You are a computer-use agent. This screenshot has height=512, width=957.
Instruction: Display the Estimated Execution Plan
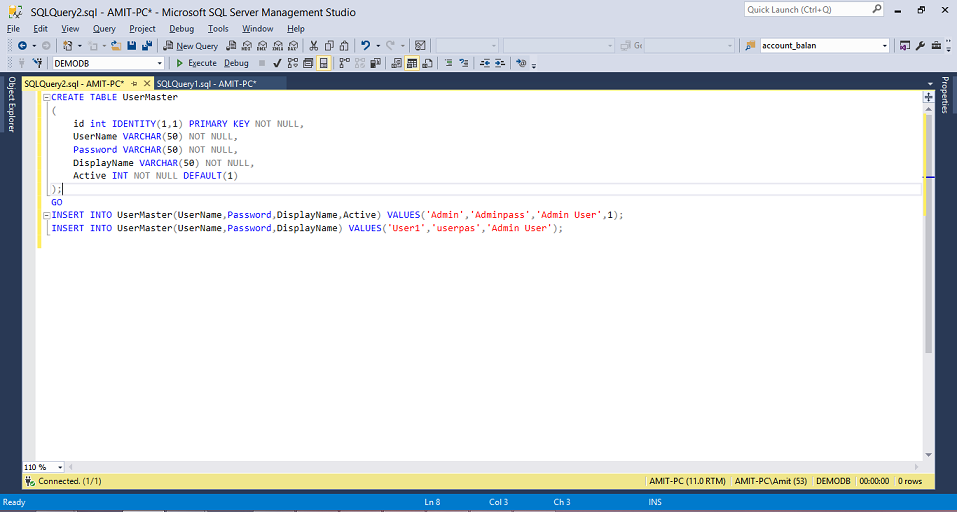pos(292,63)
